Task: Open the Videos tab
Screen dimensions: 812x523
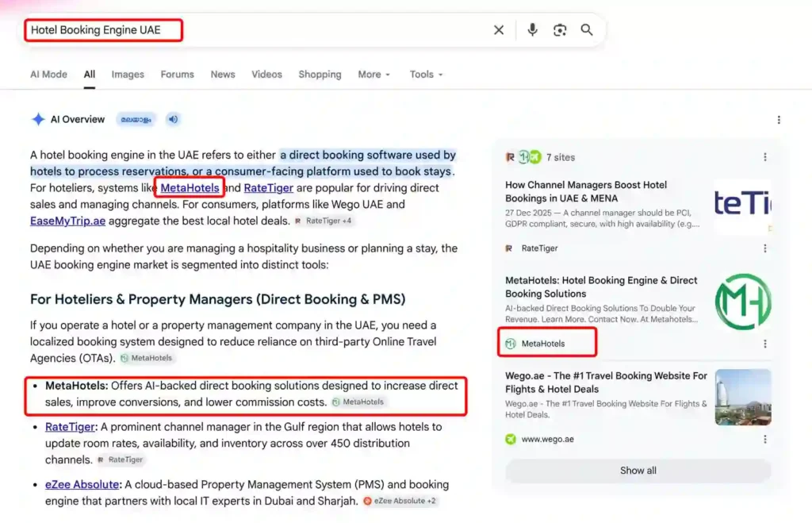Action: coord(266,74)
